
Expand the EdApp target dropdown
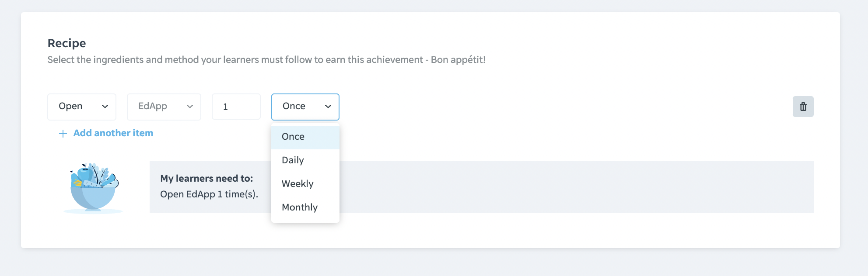[x=164, y=107]
